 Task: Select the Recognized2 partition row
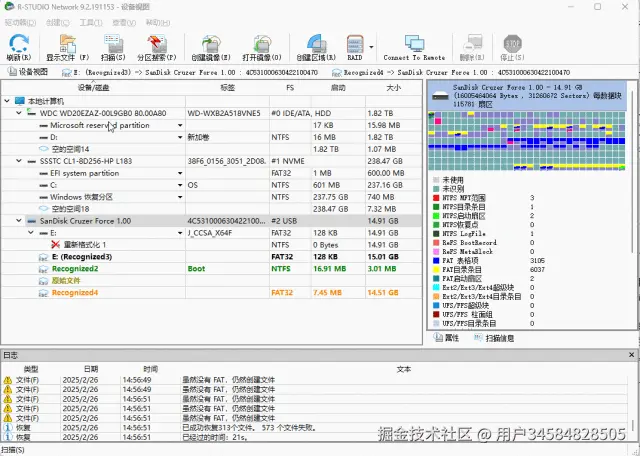click(211, 269)
